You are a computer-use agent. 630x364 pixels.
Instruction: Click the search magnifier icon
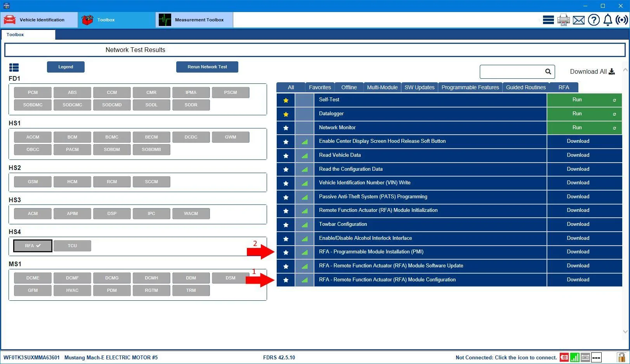coord(548,71)
